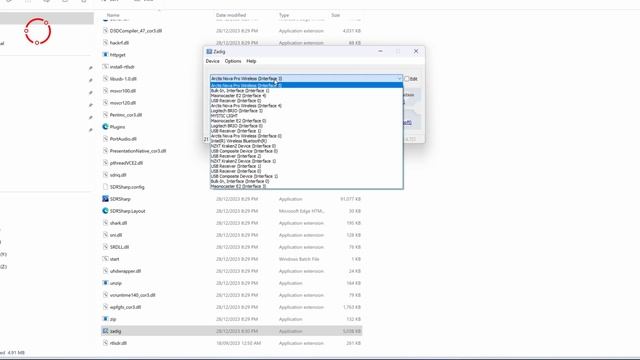Pick Bulk-In, Interface (Interface 0) entry

[307, 181]
